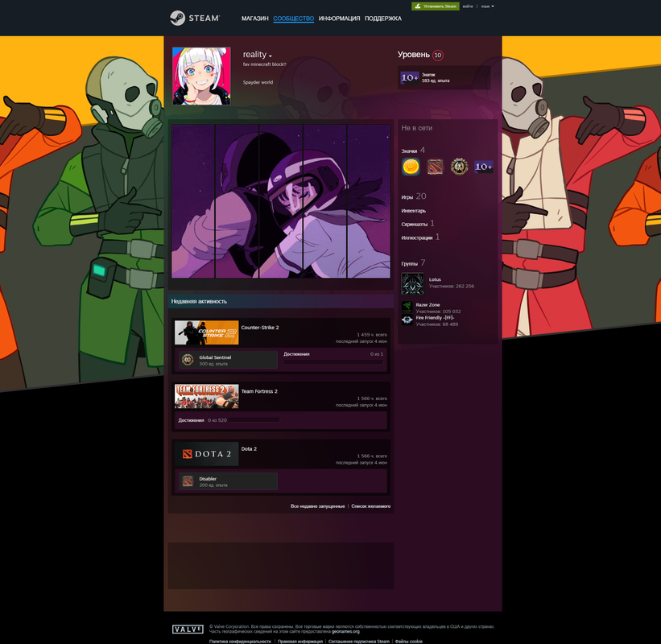This screenshot has width=661, height=644.
Task: Click the Dota 2 badge icon in badges row
Action: pos(435,167)
